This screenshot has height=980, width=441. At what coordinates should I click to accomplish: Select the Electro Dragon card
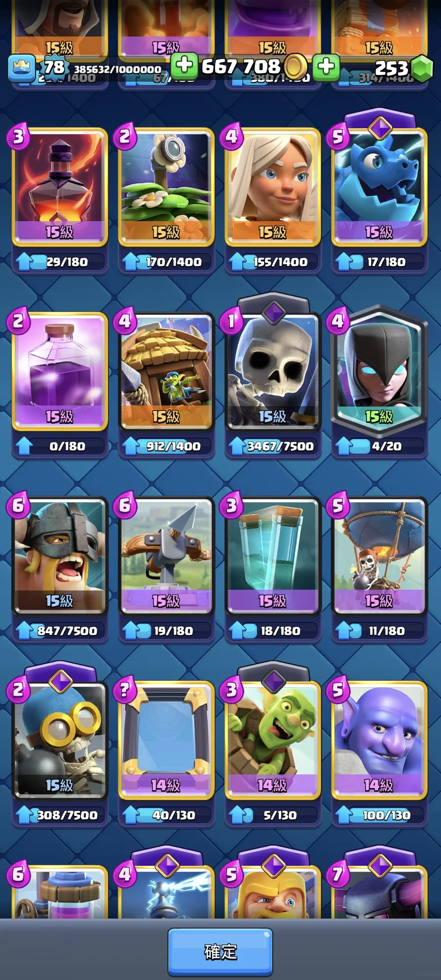pyautogui.click(x=379, y=186)
